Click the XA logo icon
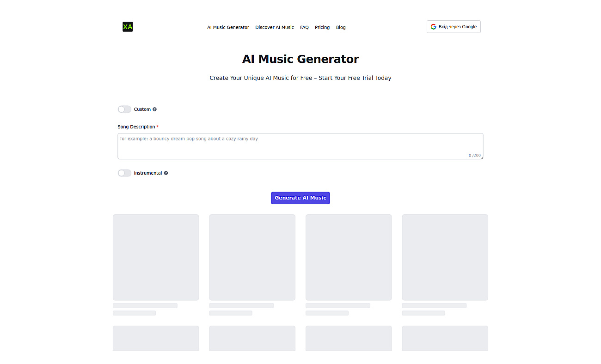This screenshot has width=601, height=364. [128, 27]
